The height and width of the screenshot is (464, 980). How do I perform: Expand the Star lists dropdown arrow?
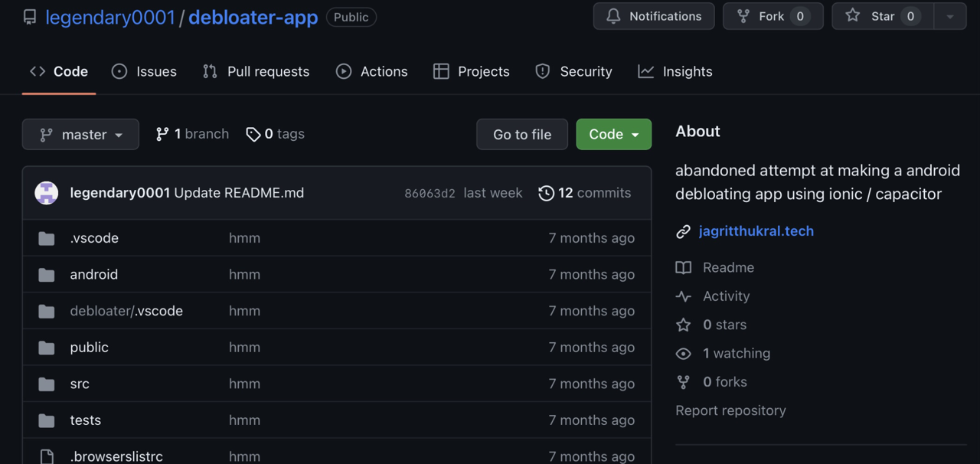pos(950,16)
